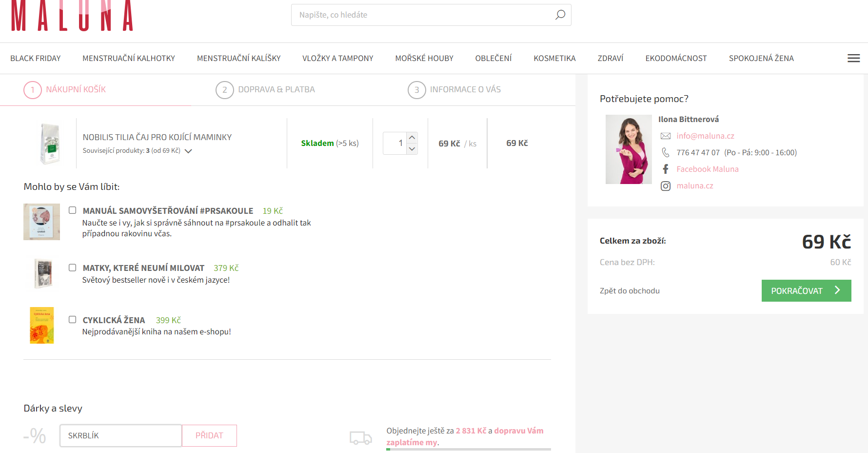Open Kosmetika category
The image size is (868, 453).
(x=554, y=58)
